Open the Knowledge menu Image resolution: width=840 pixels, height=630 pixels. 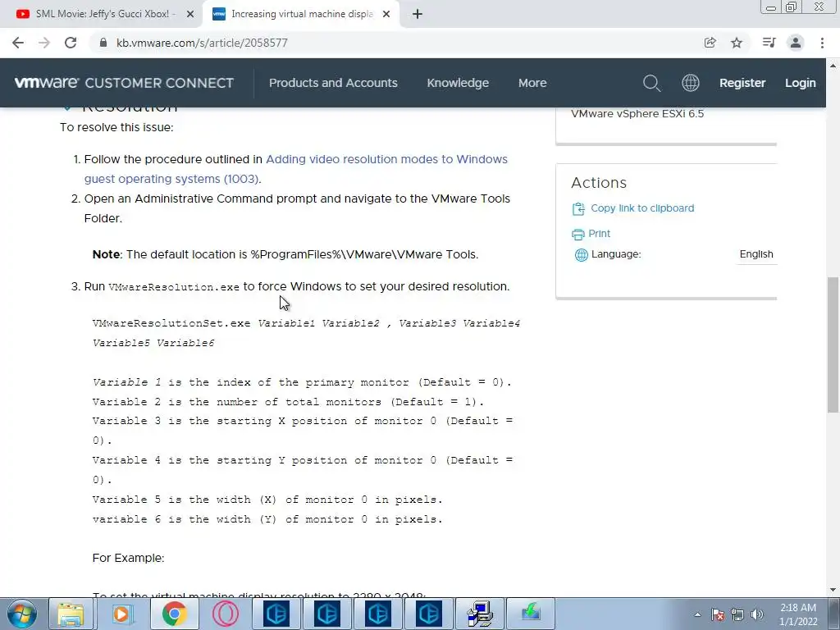click(x=458, y=83)
